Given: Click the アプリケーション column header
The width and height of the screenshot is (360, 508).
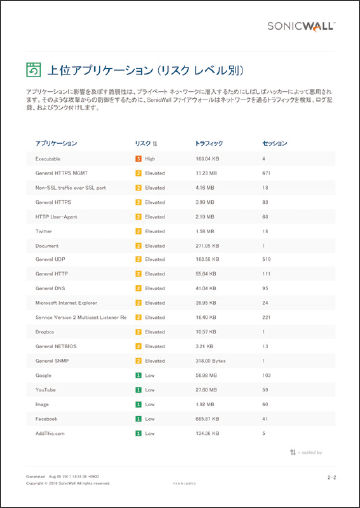Looking at the screenshot, I should click(56, 143).
